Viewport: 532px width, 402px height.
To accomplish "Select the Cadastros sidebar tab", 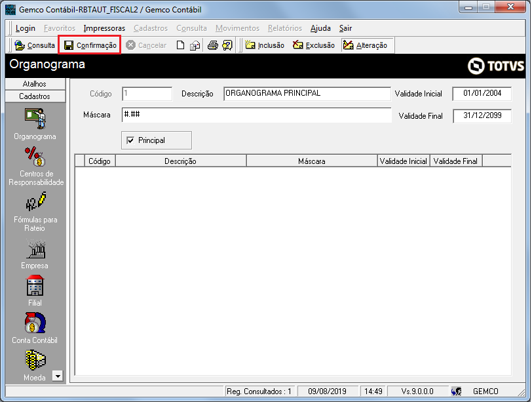I will pyautogui.click(x=35, y=96).
